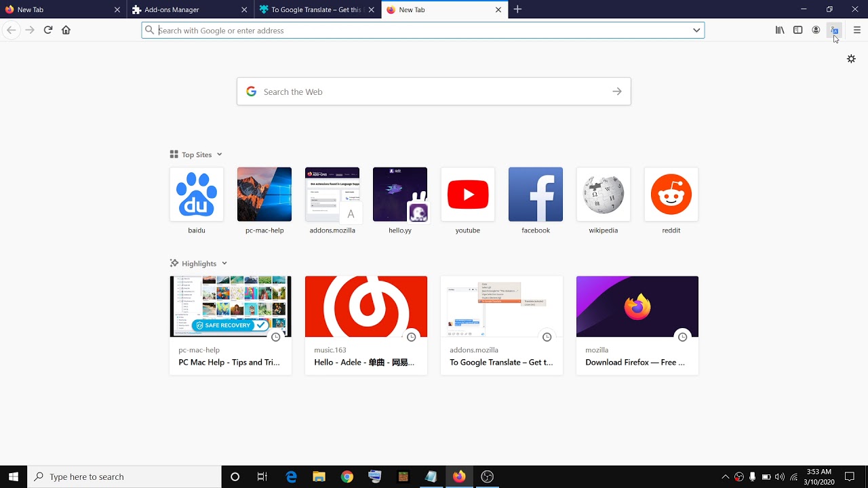Submit search with the arrow button

pos(616,91)
